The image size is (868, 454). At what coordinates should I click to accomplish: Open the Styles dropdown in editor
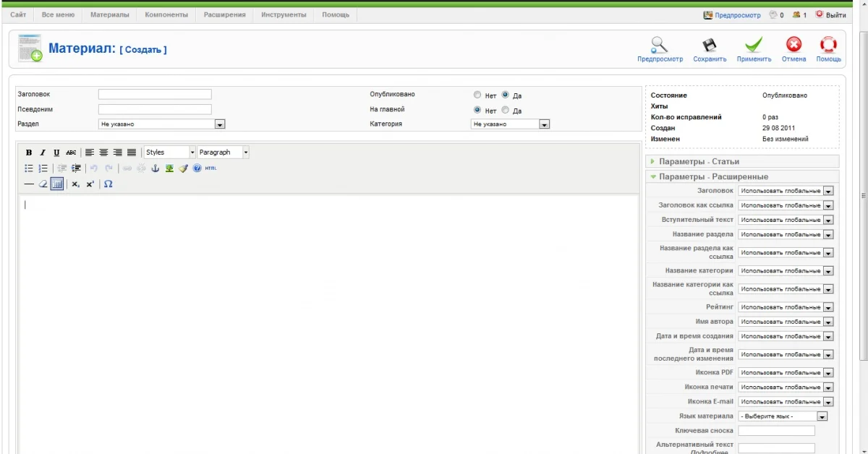pyautogui.click(x=170, y=153)
